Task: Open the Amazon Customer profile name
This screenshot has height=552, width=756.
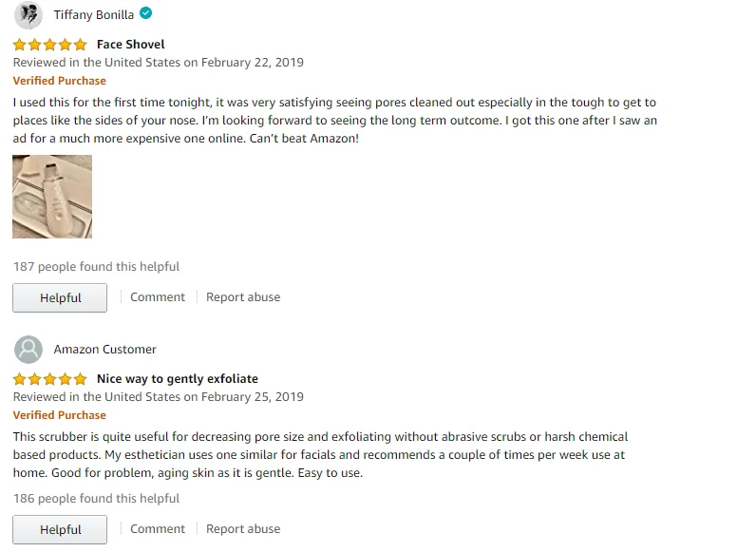Action: (x=104, y=350)
